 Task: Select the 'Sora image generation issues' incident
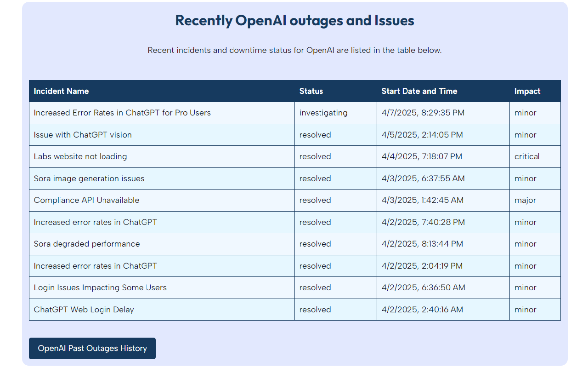click(89, 178)
